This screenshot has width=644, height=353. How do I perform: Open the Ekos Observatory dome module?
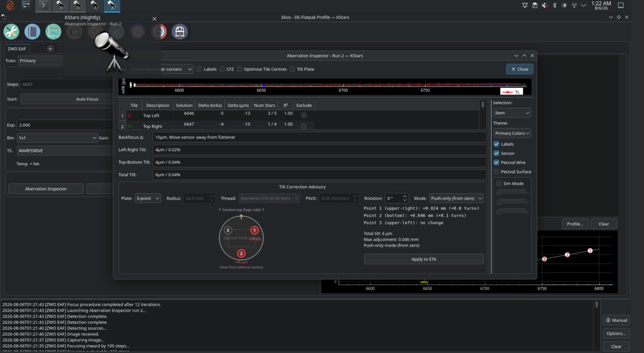179,32
